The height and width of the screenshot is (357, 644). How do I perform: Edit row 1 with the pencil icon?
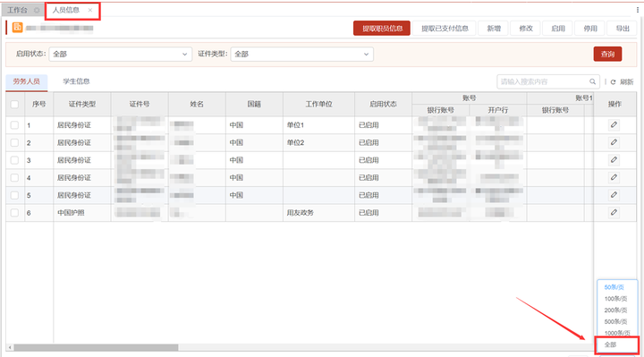614,124
